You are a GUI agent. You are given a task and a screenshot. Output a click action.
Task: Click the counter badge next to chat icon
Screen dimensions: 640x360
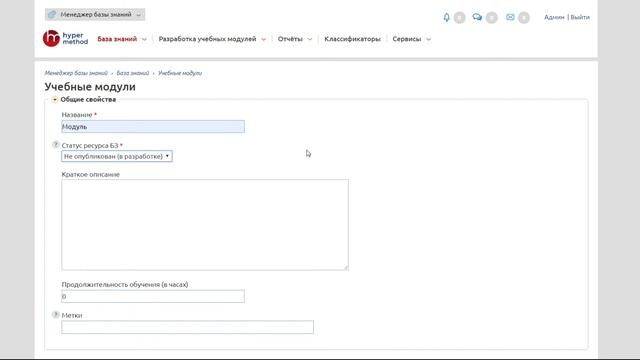point(492,18)
